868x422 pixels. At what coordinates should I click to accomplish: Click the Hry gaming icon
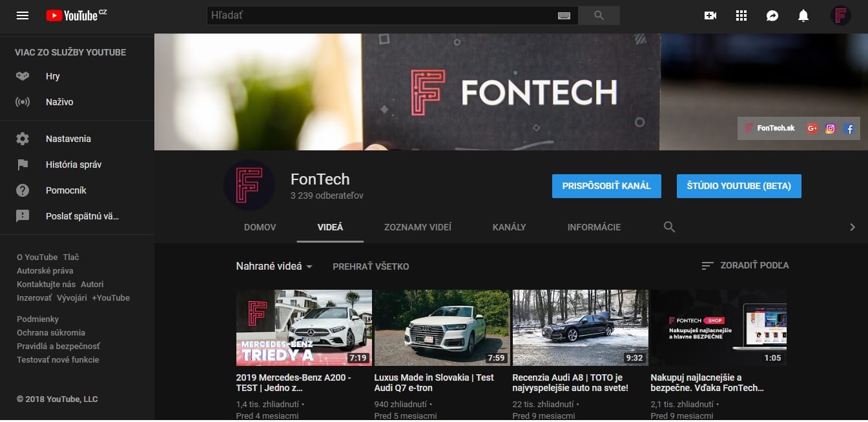point(23,76)
